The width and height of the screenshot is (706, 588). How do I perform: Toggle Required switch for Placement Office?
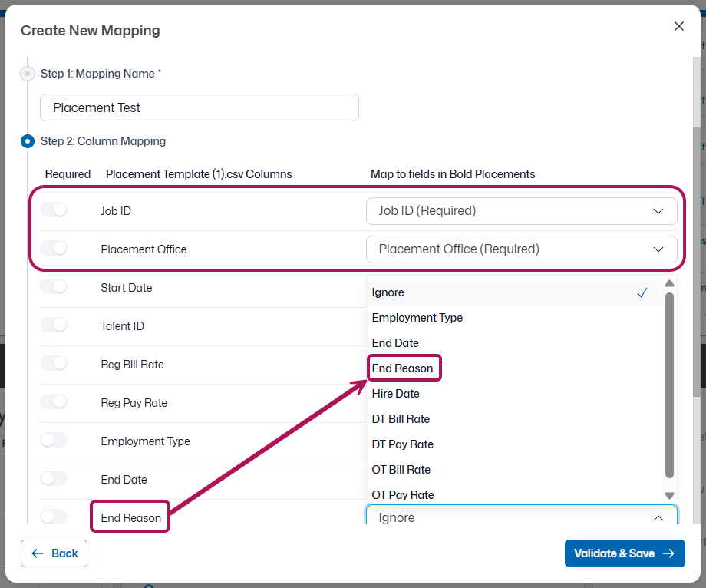click(x=54, y=248)
